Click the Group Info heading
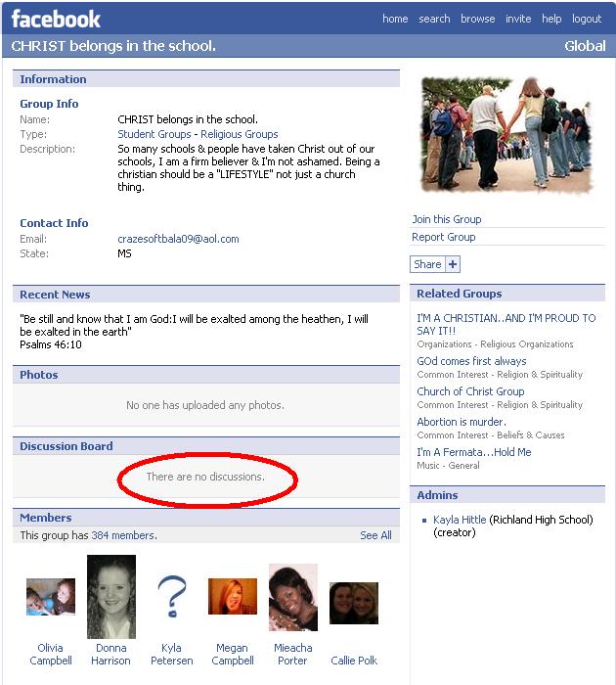 (49, 104)
